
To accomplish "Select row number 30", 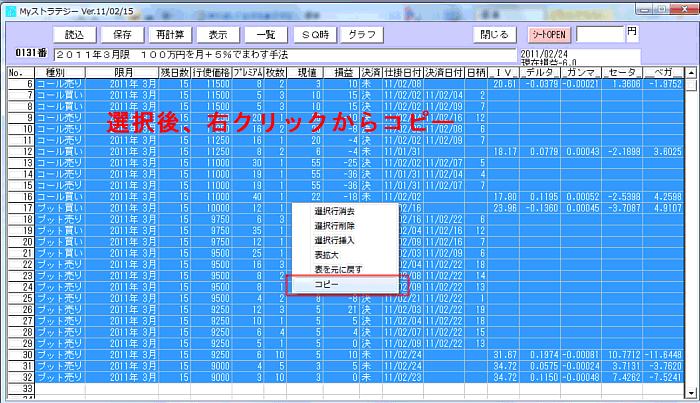I will pyautogui.click(x=21, y=355).
